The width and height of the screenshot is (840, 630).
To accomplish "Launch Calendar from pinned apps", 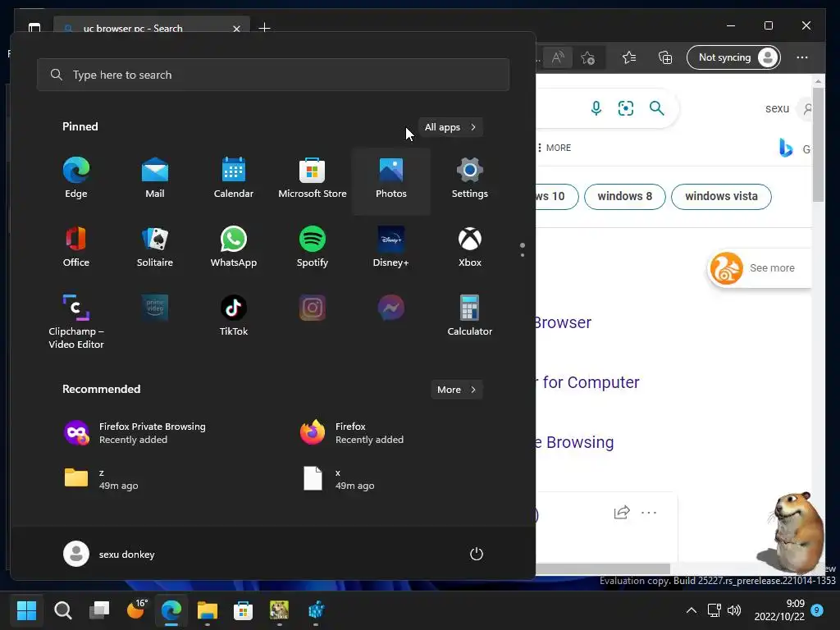I will pyautogui.click(x=234, y=179).
